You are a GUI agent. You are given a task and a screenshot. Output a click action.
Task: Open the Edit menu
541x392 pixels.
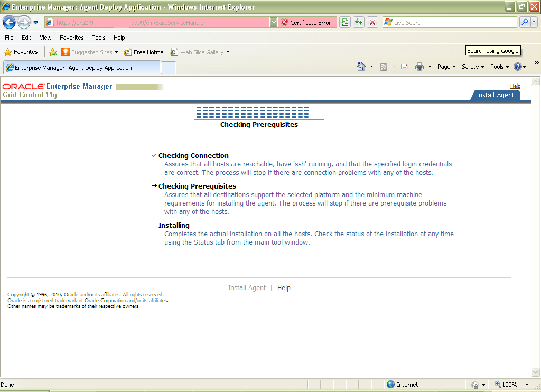point(26,38)
